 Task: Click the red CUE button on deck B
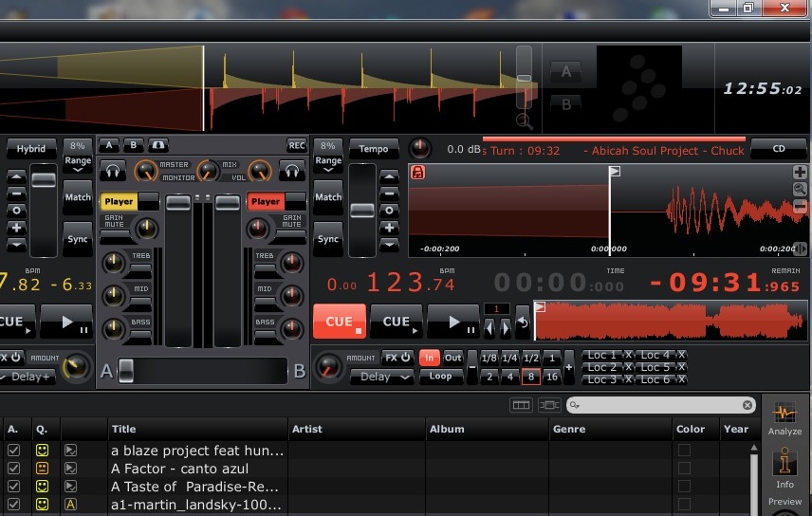[x=340, y=322]
